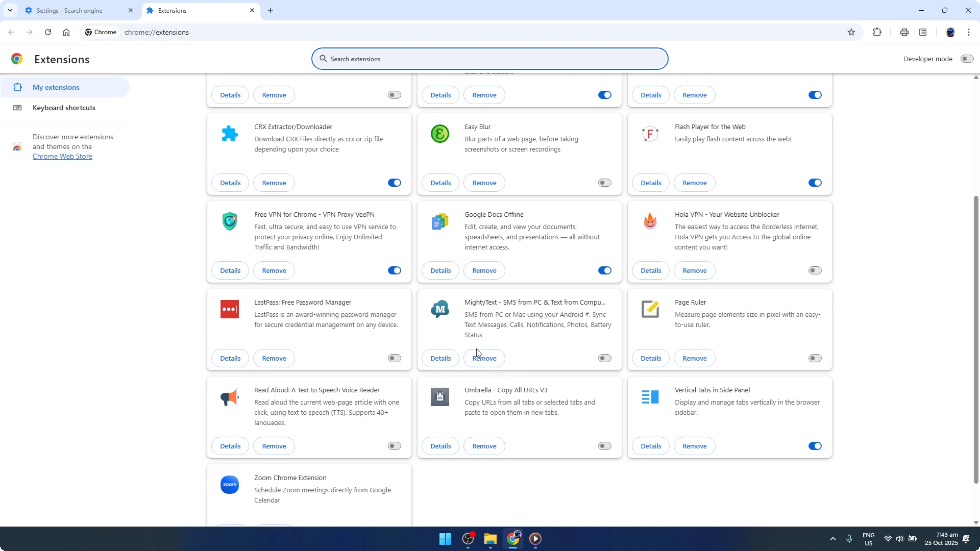Enable the Hola VPN toggle
This screenshot has width=980, height=551.
(x=815, y=270)
